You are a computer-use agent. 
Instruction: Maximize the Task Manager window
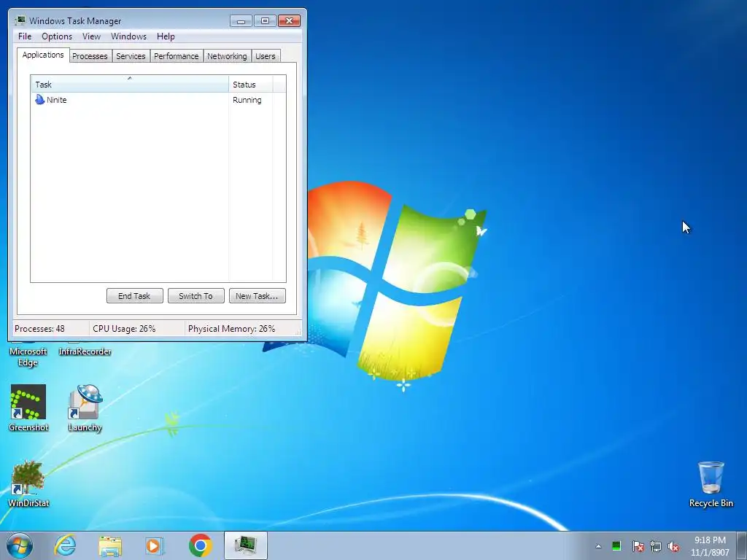point(265,21)
